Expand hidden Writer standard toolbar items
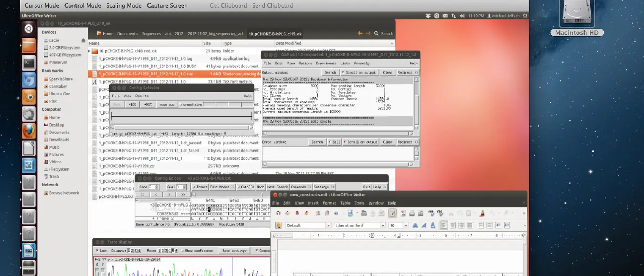The height and width of the screenshot is (276, 644). 524,213
